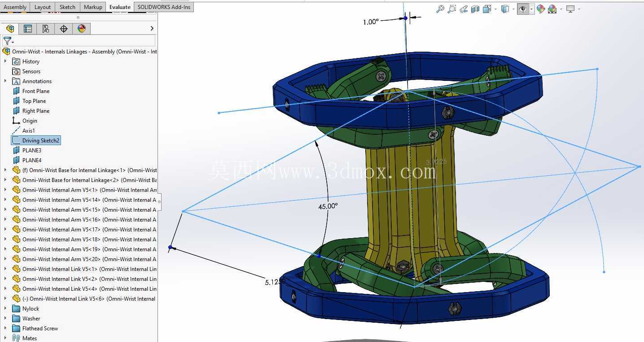Viewport: 644px width, 342px height.
Task: Click the Mates paperclip icon
Action: 16,338
